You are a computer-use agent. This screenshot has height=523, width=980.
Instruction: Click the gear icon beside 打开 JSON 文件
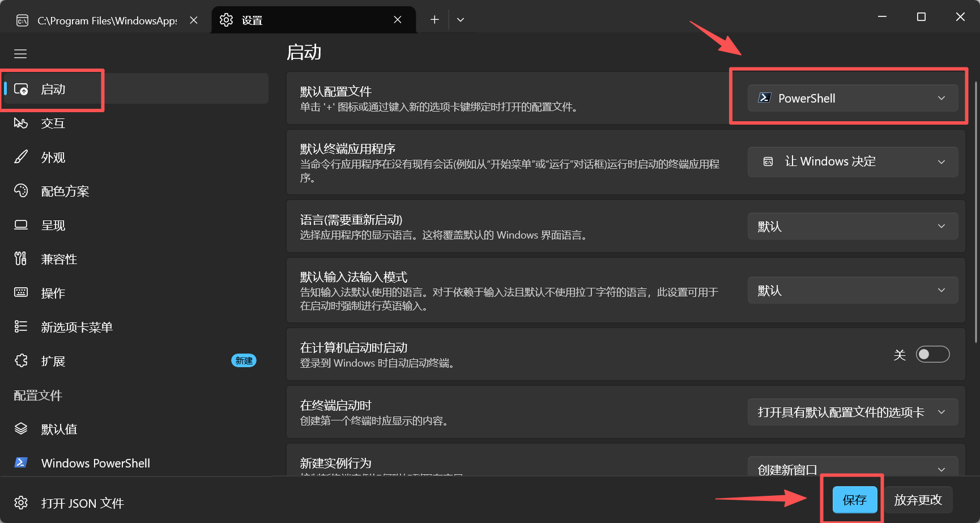click(21, 503)
